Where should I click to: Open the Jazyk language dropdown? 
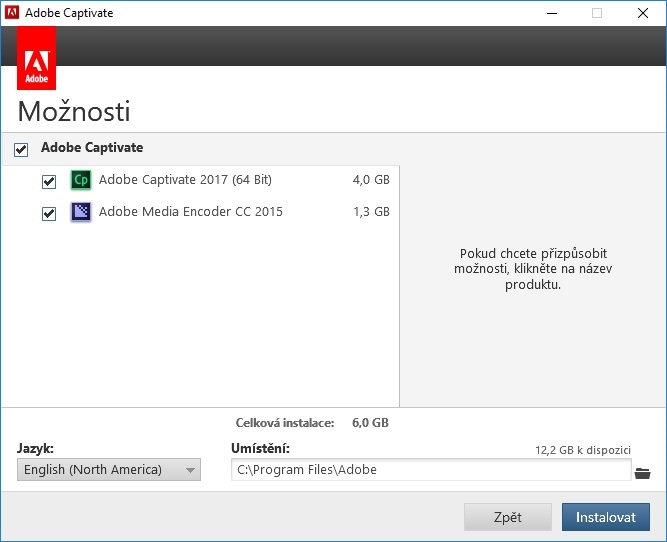[x=109, y=470]
